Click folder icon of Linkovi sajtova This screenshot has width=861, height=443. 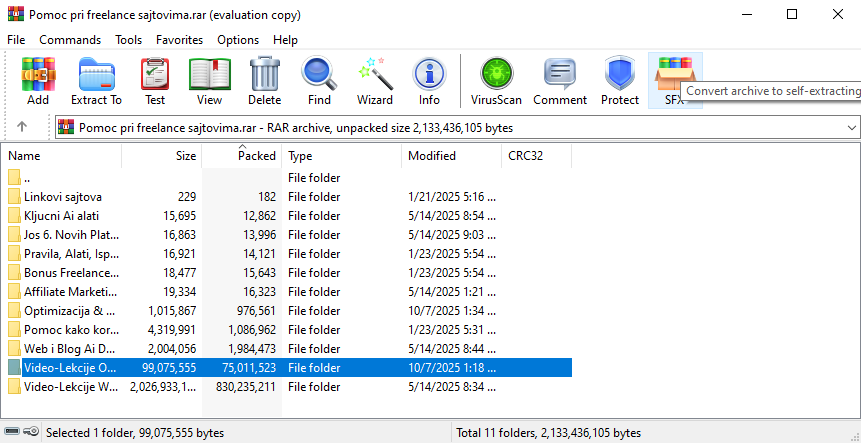point(14,197)
